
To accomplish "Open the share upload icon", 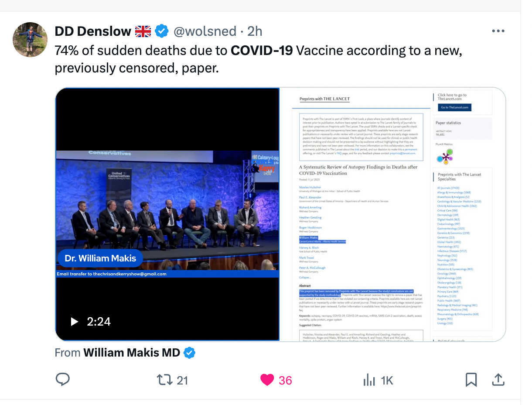I will point(498,380).
